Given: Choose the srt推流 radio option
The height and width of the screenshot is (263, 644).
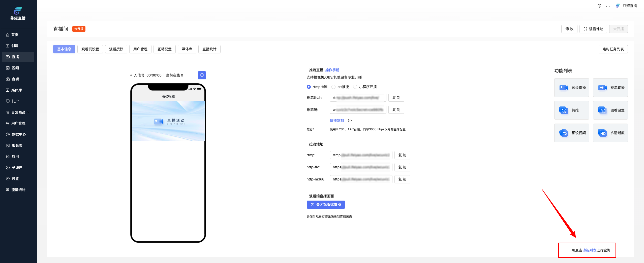Looking at the screenshot, I should pyautogui.click(x=333, y=87).
